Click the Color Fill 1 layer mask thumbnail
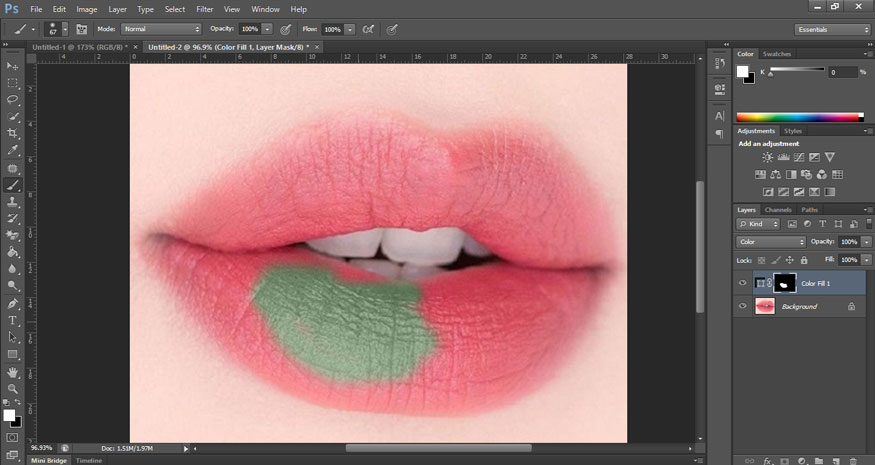The image size is (875, 465). tap(785, 283)
